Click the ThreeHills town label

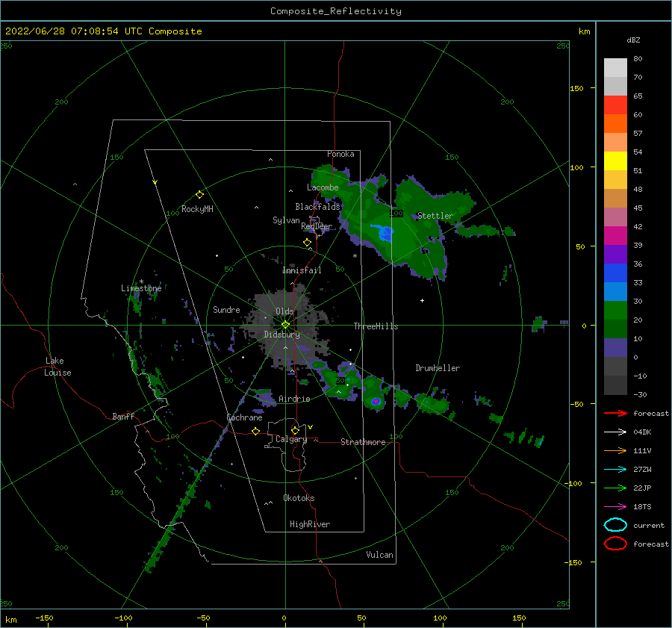tap(376, 326)
